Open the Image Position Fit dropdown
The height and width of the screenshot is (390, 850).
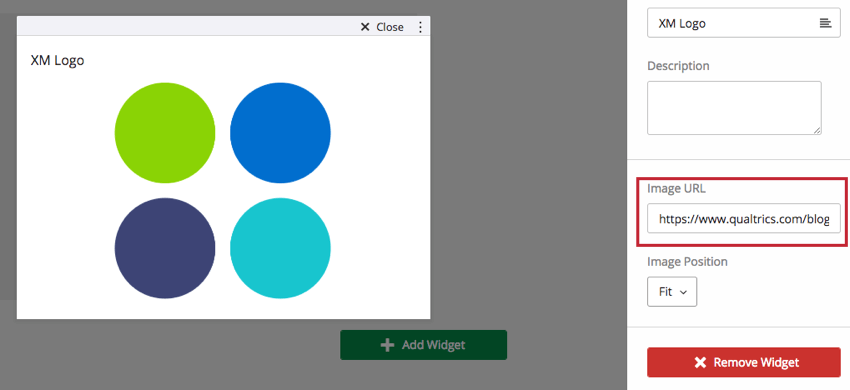pos(672,292)
